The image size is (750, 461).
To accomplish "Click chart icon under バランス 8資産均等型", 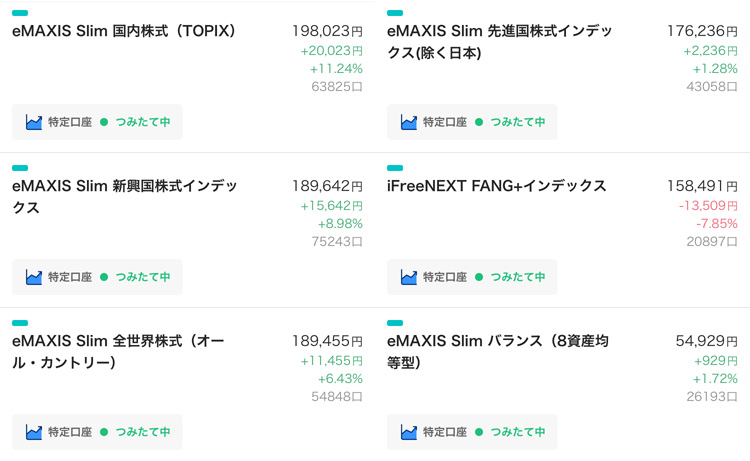I will [409, 432].
